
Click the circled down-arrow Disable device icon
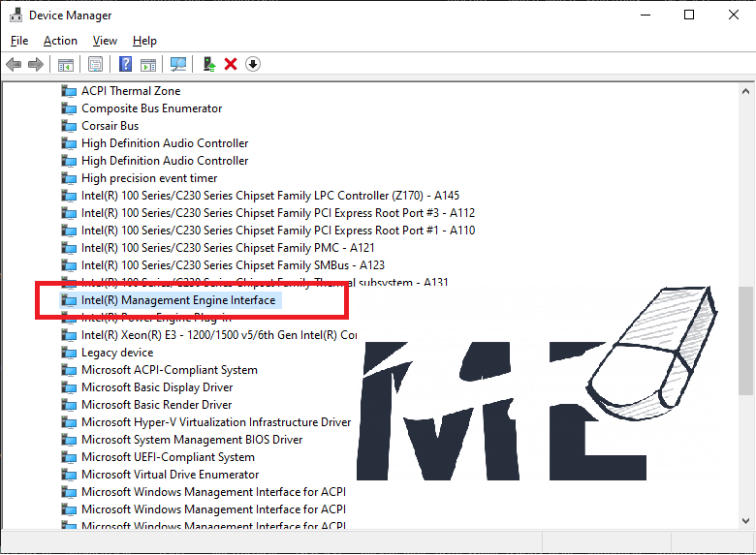[x=253, y=64]
